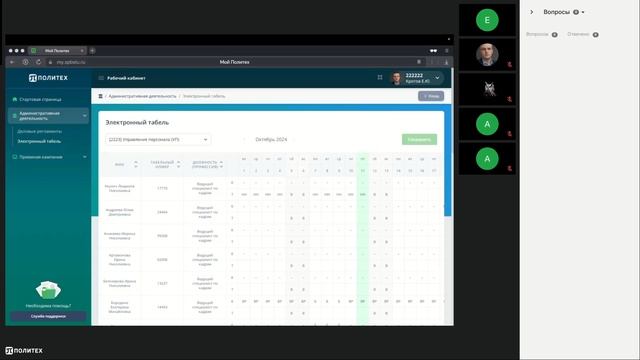Open Деловые регламенты in the sidebar
The image size is (640, 360).
click(40, 131)
